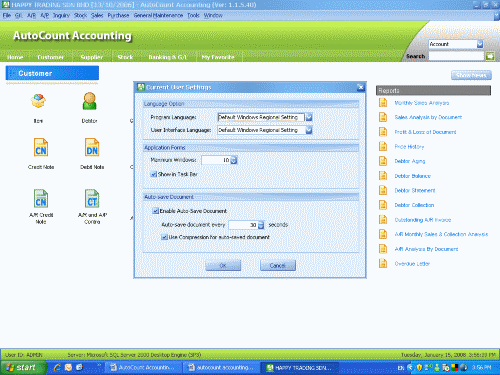
Task: Expand the Program Language dropdown
Action: click(309, 117)
